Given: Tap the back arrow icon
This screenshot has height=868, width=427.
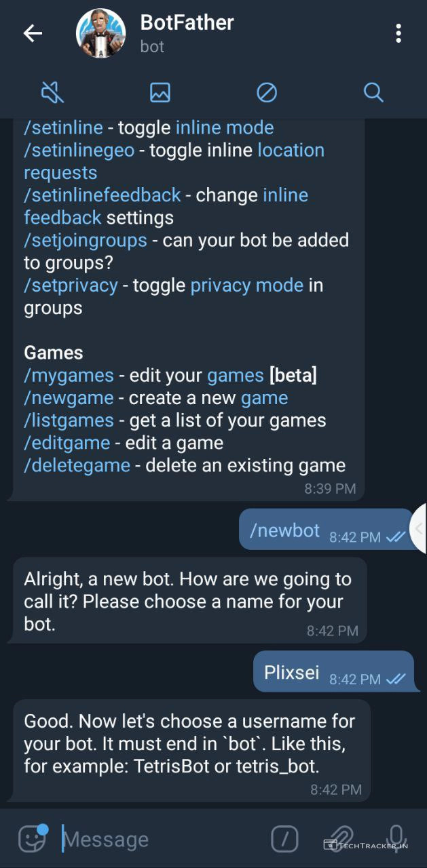Looking at the screenshot, I should pos(33,33).
